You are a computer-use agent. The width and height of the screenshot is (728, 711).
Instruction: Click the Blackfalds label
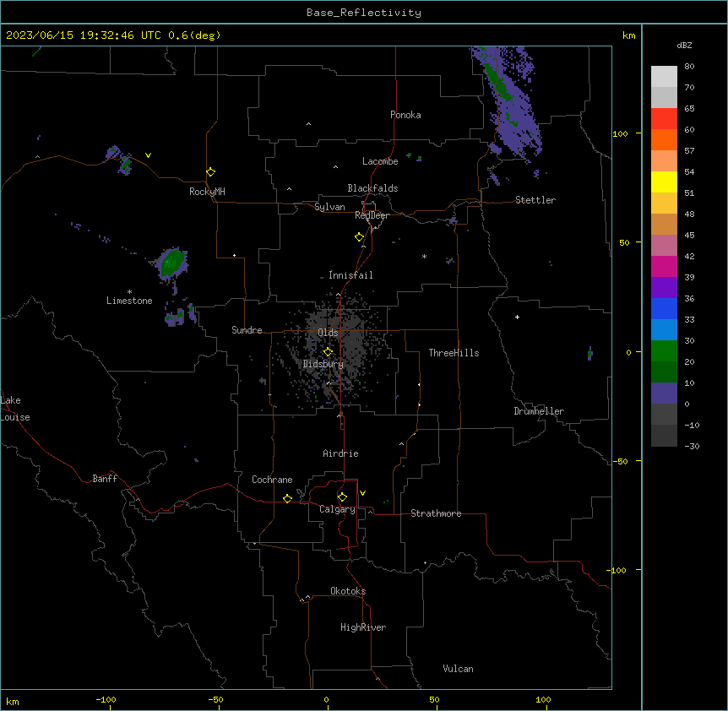pos(372,188)
